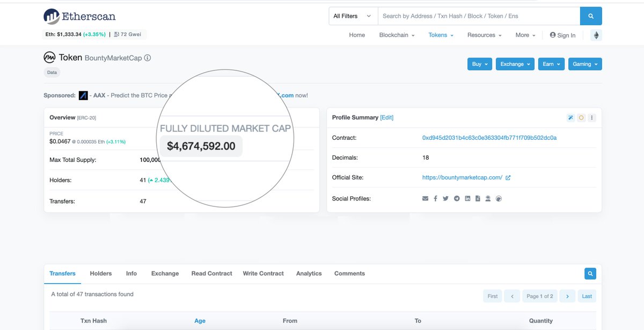Click the transfers count 47

143,202
